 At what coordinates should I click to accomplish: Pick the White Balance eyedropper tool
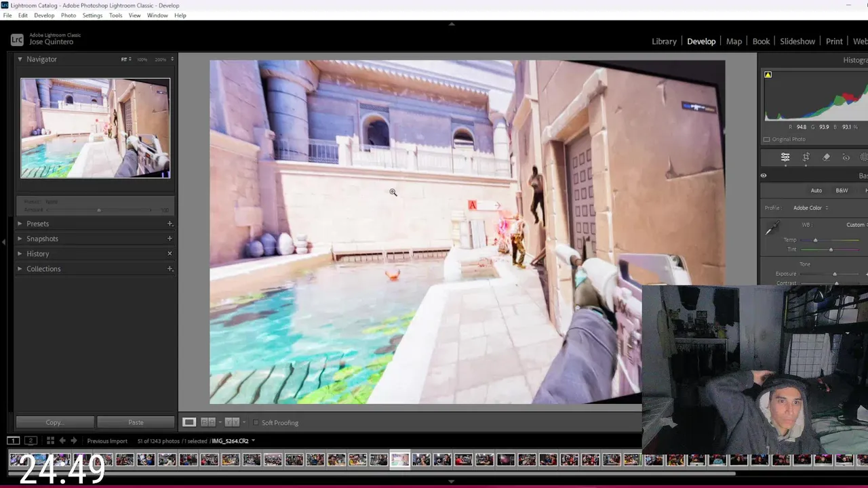772,229
